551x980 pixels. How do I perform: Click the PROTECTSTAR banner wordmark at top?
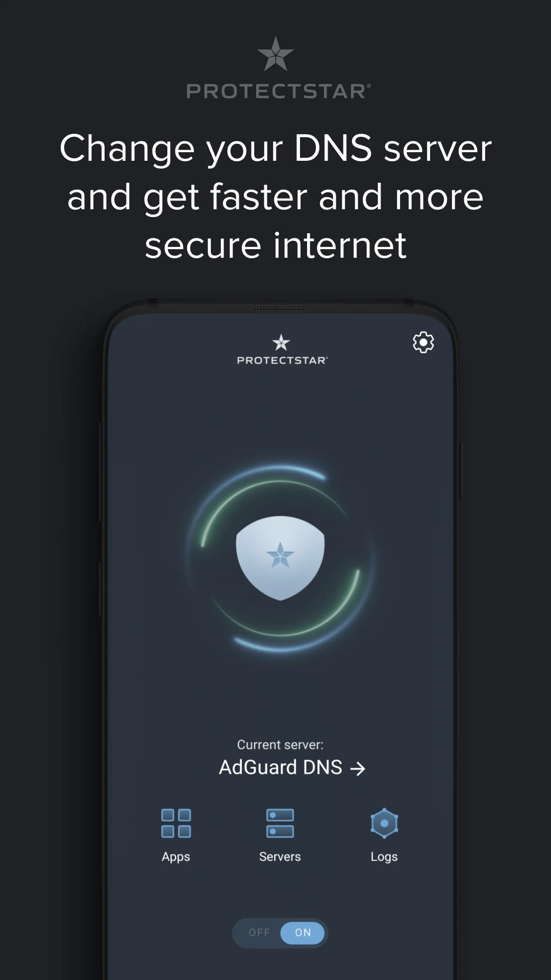tap(279, 91)
